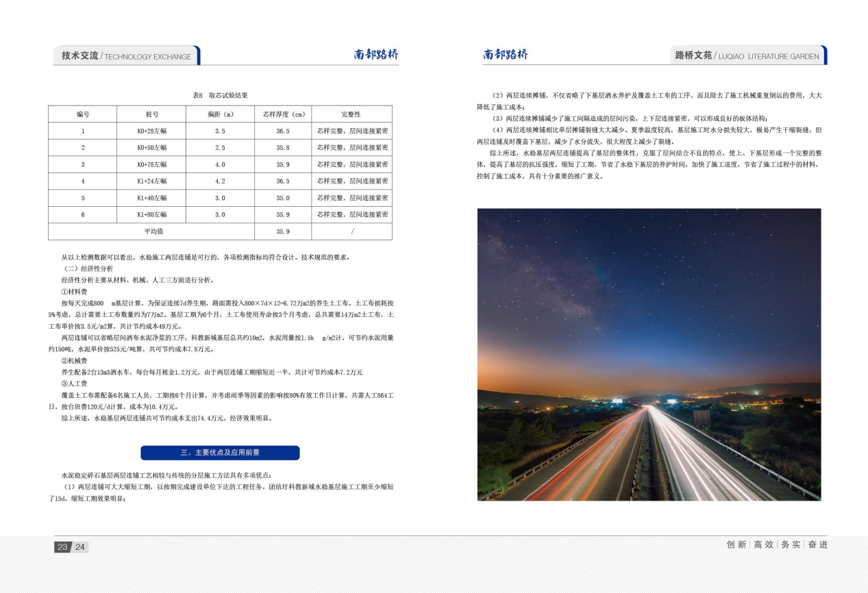Click the 桩号 column header

click(x=151, y=114)
